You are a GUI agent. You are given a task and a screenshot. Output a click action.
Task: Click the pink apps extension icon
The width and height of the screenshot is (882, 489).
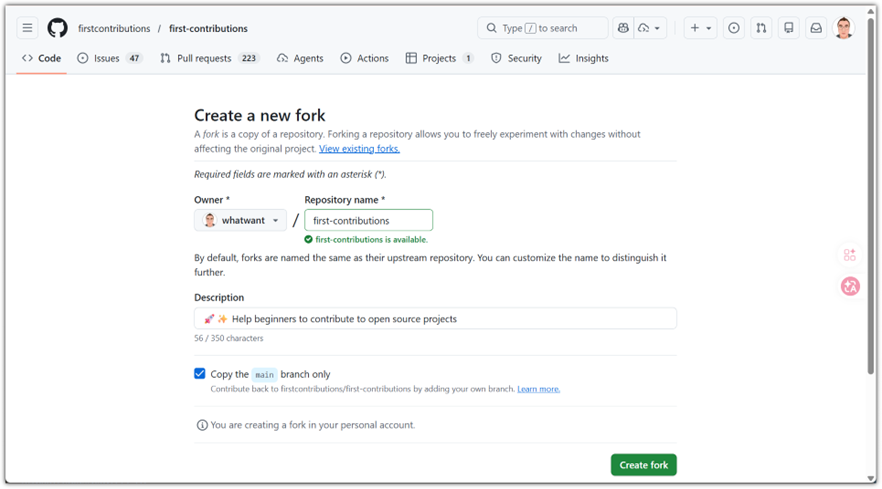(x=849, y=255)
